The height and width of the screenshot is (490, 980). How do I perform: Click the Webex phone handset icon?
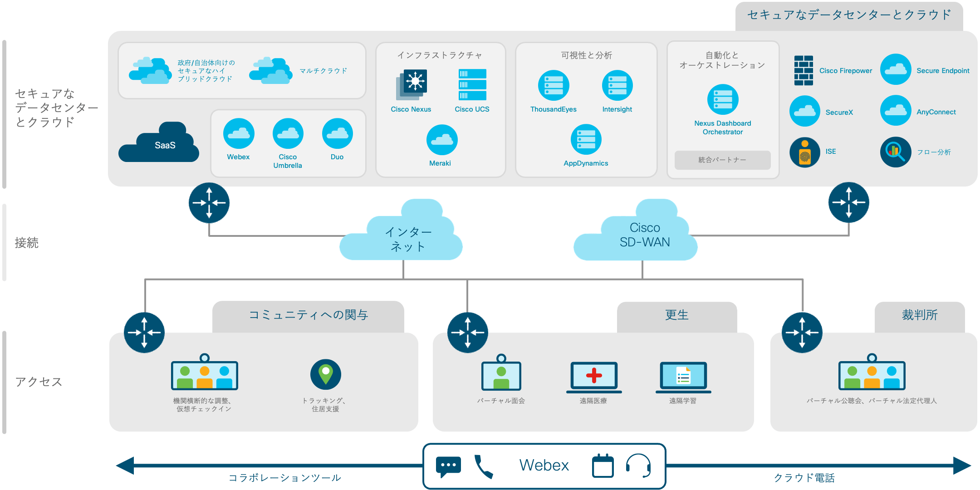pos(484,467)
